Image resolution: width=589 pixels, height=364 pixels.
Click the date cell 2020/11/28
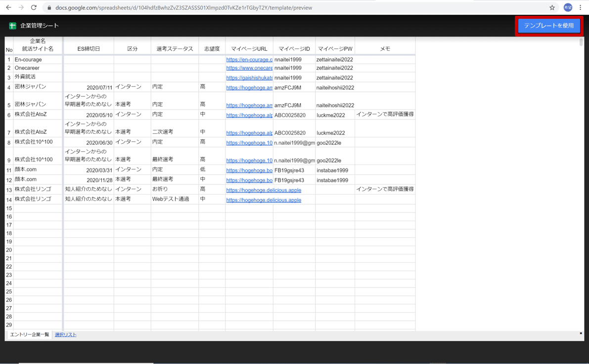[x=89, y=180]
